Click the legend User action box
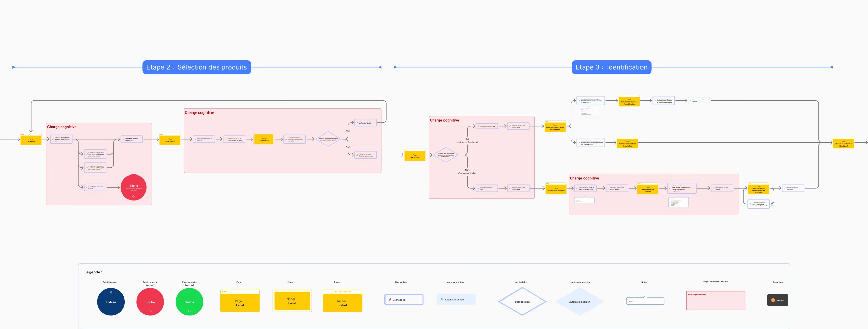868x329 pixels. [404, 300]
